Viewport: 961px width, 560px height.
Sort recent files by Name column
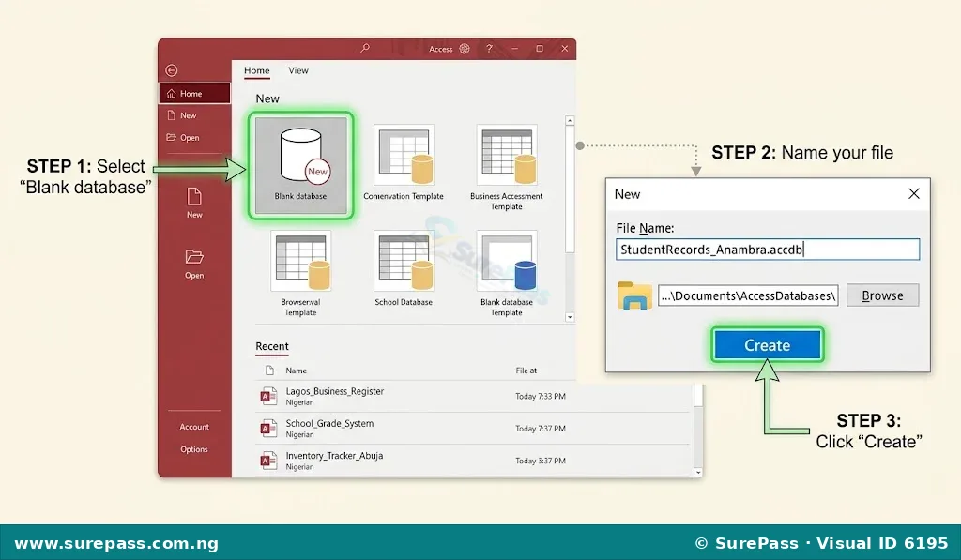(x=296, y=371)
